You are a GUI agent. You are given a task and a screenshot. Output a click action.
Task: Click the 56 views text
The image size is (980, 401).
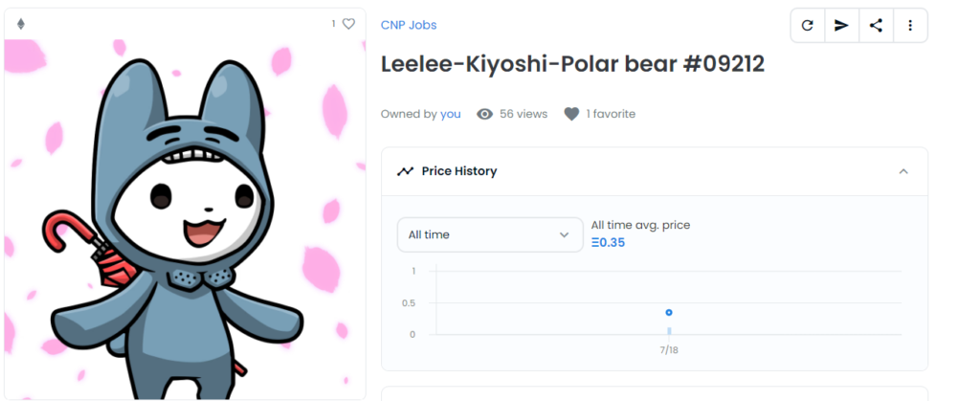(x=523, y=114)
